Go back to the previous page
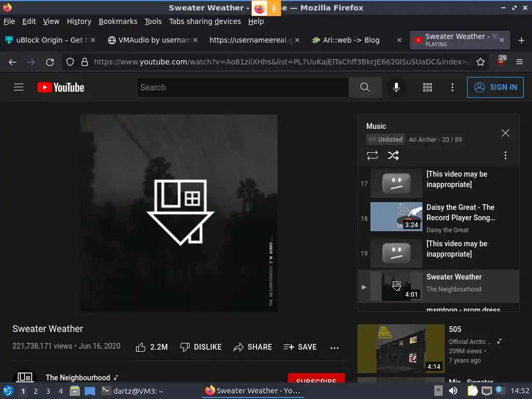The height and width of the screenshot is (399, 532). [x=12, y=62]
